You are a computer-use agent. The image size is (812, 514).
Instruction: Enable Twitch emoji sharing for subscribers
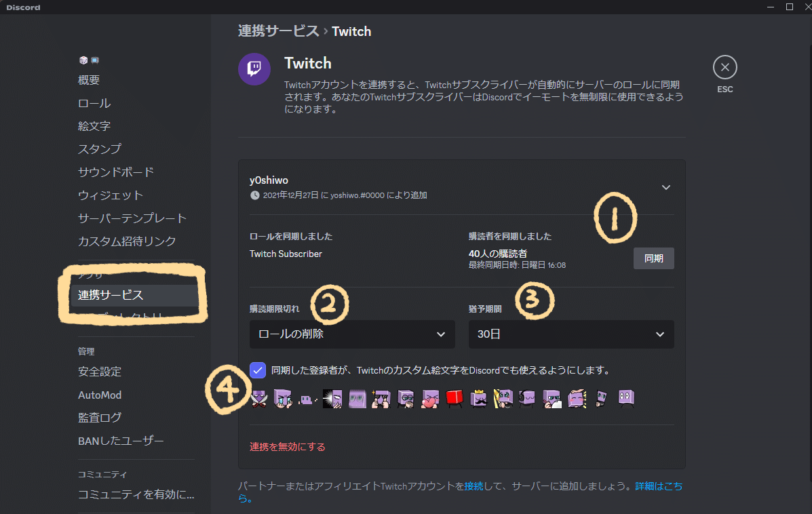257,370
